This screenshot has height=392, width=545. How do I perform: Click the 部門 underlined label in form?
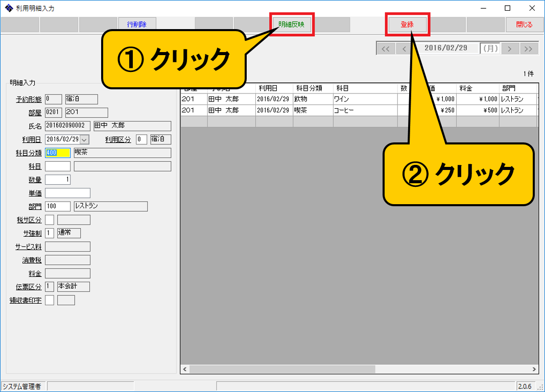coord(35,207)
